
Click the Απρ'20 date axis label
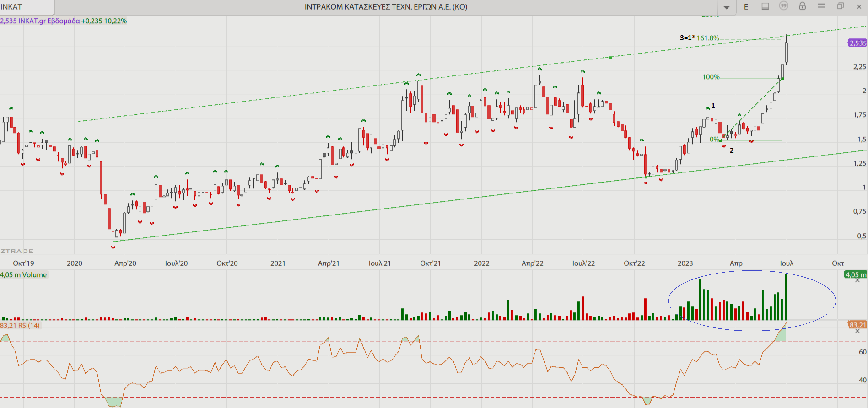tap(125, 263)
